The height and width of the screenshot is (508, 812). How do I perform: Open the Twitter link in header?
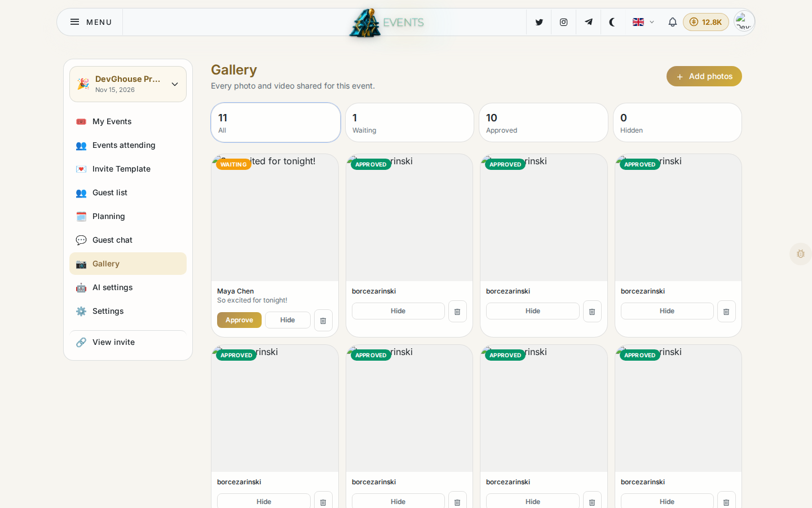539,22
